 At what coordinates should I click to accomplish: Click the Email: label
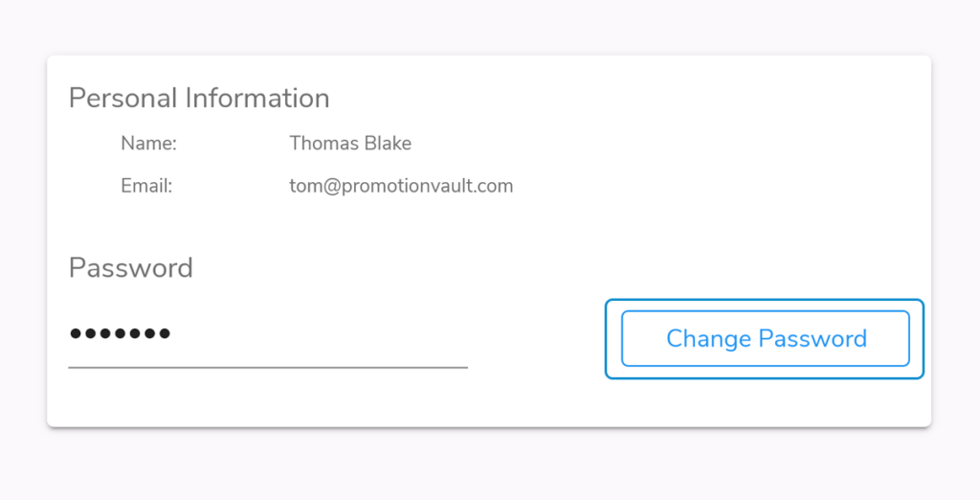pos(146,186)
